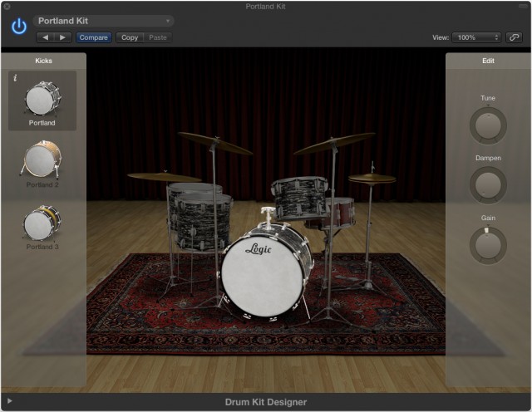The width and height of the screenshot is (532, 412).
Task: Click the Dampen knob
Action: 488,184
